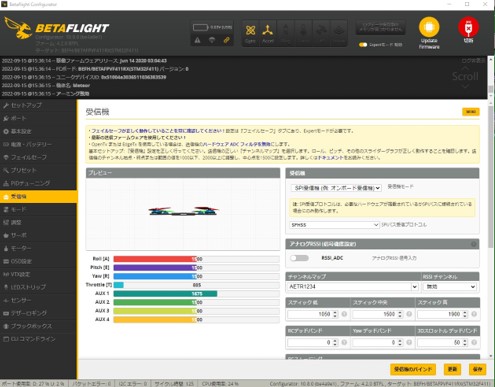Open the SPI receiver mode dropdown

pyautogui.click(x=336, y=188)
